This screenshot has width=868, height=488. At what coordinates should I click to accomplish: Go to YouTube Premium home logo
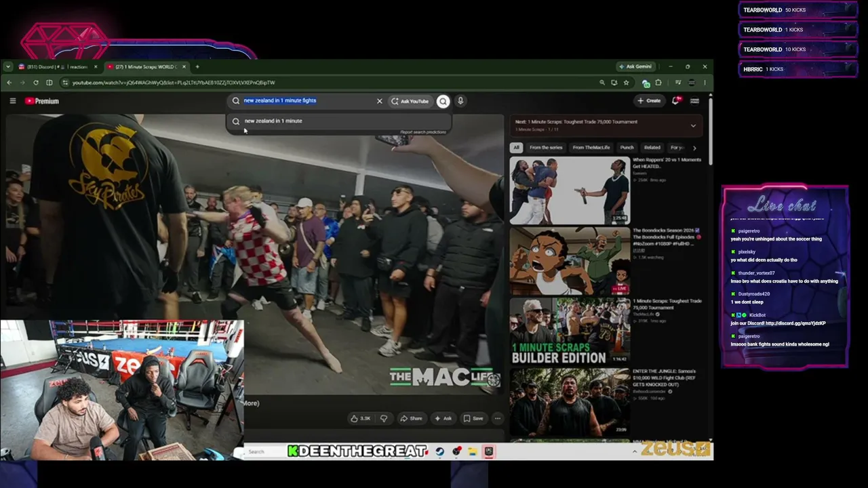click(42, 101)
